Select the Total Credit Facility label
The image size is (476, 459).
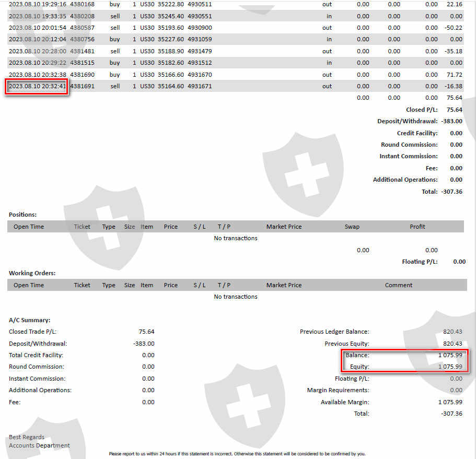pos(36,355)
